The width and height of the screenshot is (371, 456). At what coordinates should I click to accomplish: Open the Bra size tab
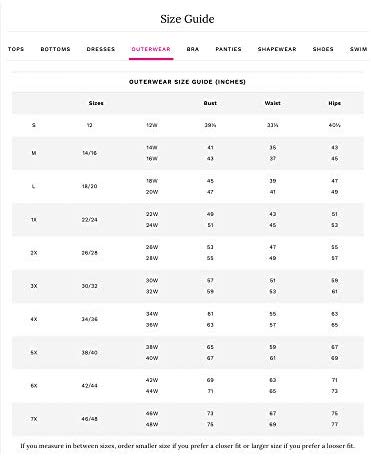(193, 49)
